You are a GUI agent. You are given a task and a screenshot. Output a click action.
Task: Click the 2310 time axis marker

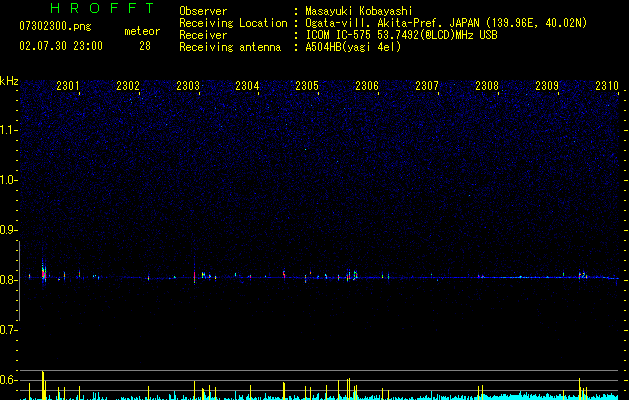pyautogui.click(x=607, y=86)
